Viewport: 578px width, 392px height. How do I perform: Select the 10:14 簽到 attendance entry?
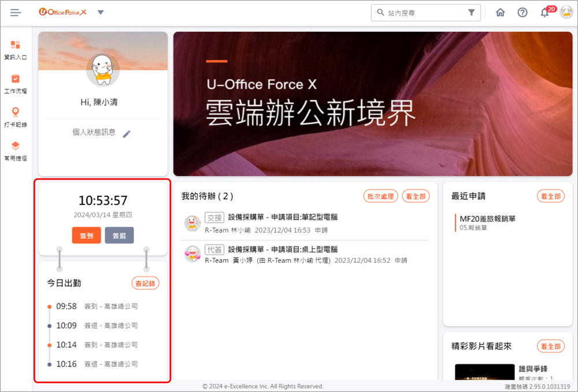(93, 345)
